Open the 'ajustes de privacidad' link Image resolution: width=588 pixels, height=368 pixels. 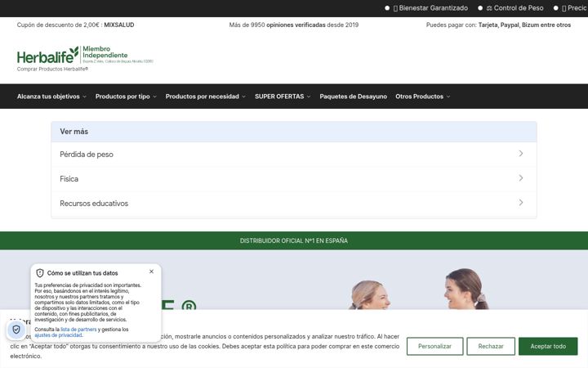tap(58, 335)
